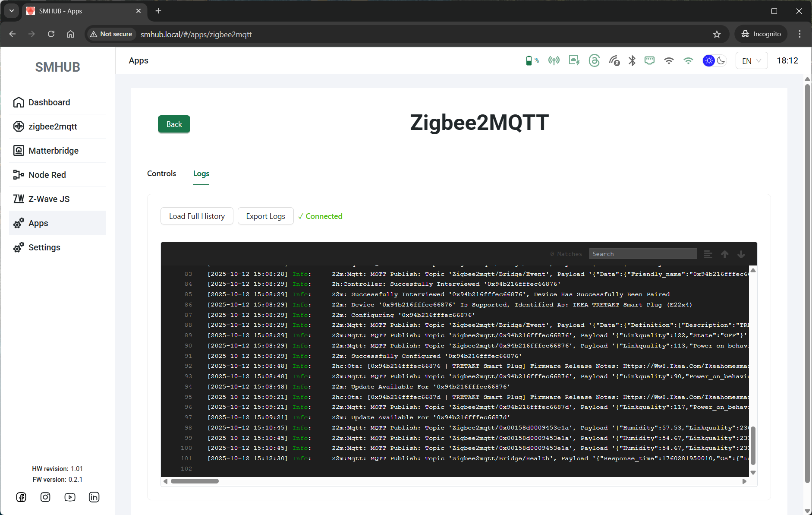Toggle filter lines option in log search
The height and width of the screenshot is (515, 812).
tap(708, 254)
